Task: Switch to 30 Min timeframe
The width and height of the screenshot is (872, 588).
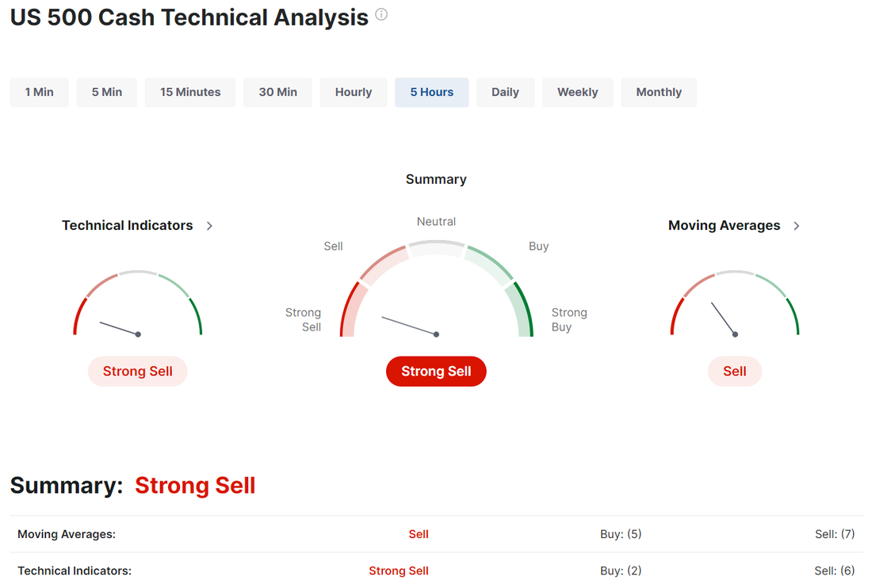Action: pyautogui.click(x=278, y=92)
